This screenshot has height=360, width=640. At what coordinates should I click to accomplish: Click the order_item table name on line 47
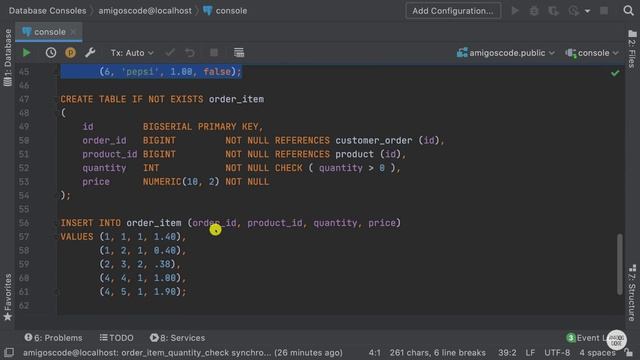(236, 99)
